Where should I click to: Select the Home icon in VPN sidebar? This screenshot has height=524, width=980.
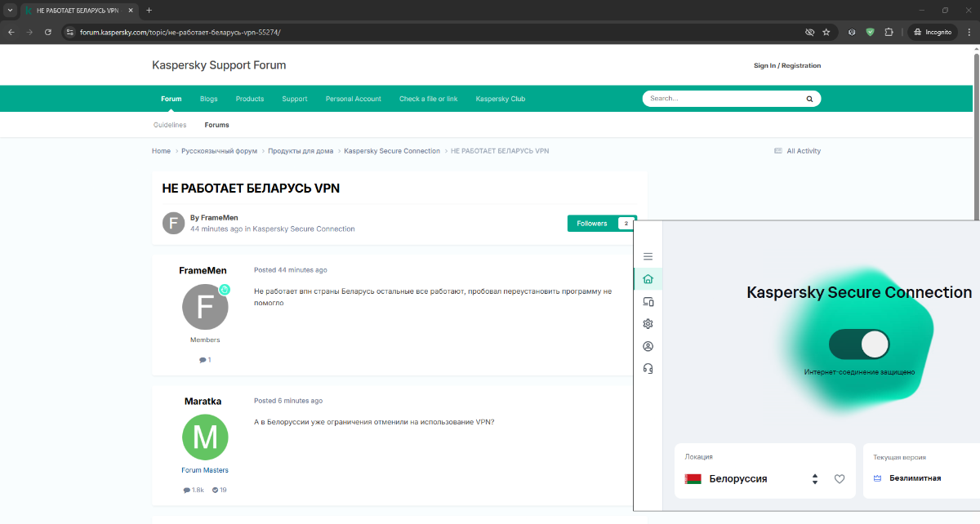(648, 279)
